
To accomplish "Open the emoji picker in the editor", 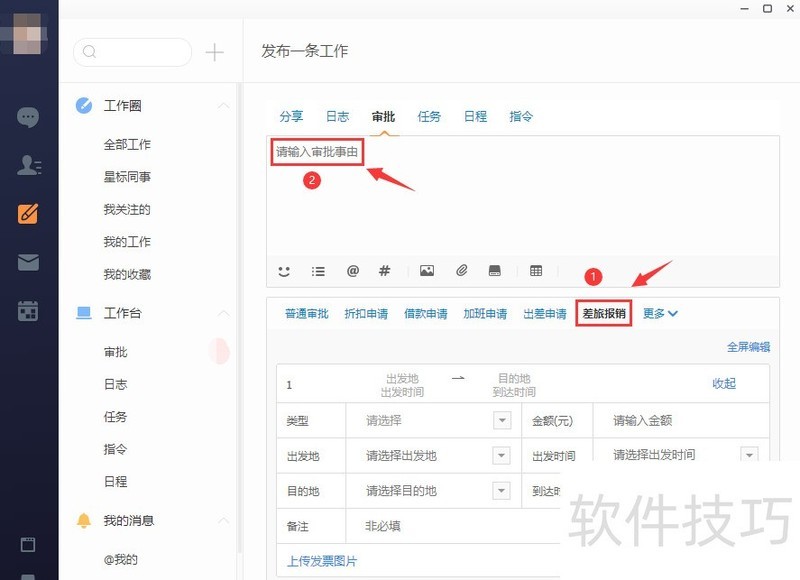I will [284, 270].
